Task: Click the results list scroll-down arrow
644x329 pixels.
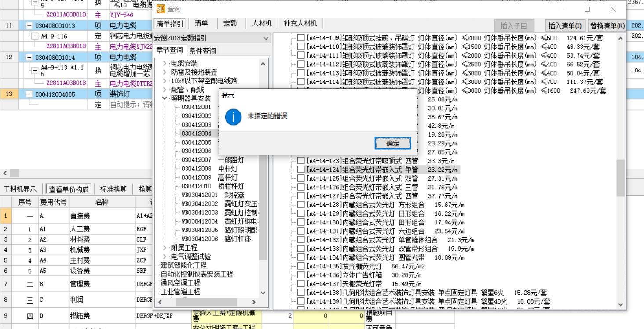Action: pos(621,304)
